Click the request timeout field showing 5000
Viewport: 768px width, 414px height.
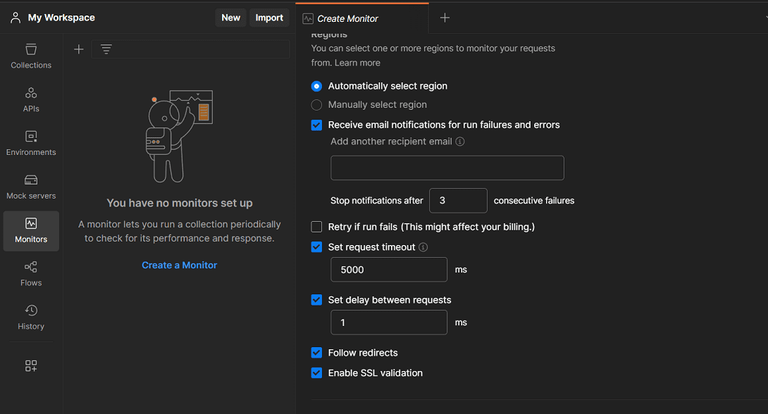click(389, 270)
